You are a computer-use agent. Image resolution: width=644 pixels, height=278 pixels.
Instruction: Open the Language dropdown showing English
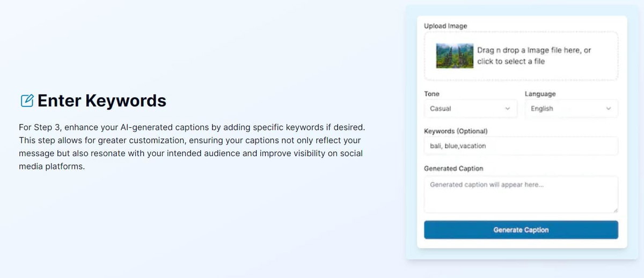pos(571,108)
